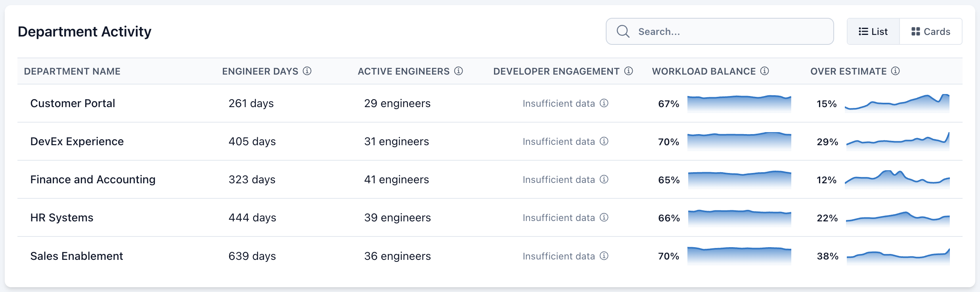
Task: Select the '36 engineers' cell
Action: coord(398,256)
